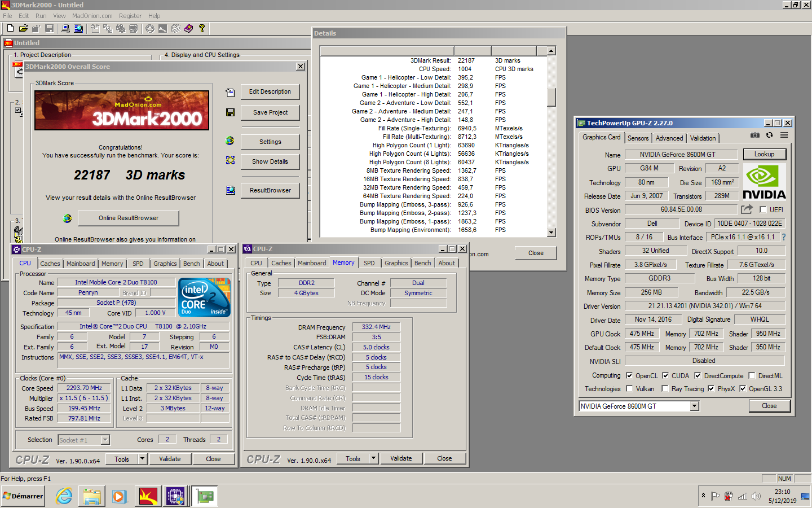
Task: Expand Tools dropdown arrow in right CPU-Z
Action: pos(373,458)
